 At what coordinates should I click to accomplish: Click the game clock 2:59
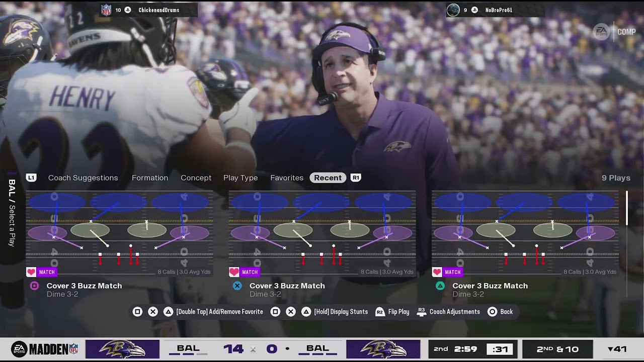465,349
